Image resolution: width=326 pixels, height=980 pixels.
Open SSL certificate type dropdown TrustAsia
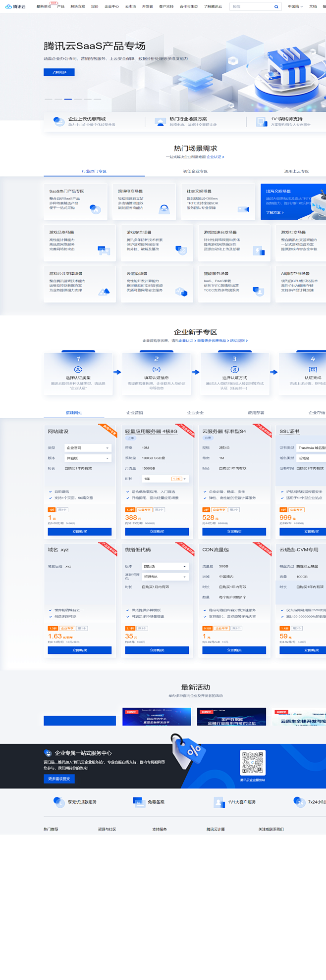[x=311, y=448]
